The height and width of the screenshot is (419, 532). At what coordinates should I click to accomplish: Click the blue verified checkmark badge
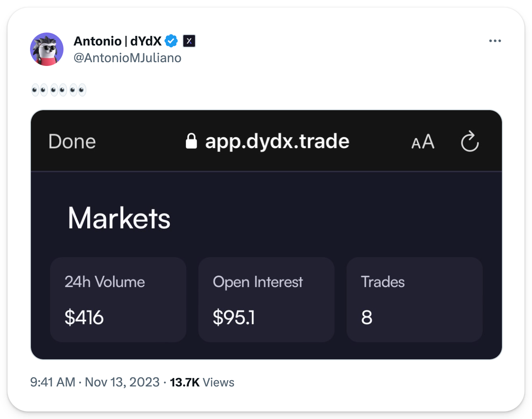pos(171,41)
